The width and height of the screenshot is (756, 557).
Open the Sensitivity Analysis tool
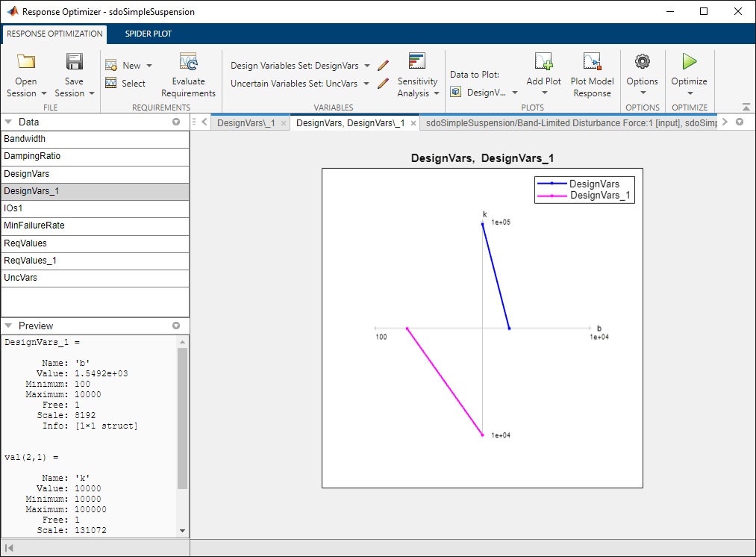417,75
